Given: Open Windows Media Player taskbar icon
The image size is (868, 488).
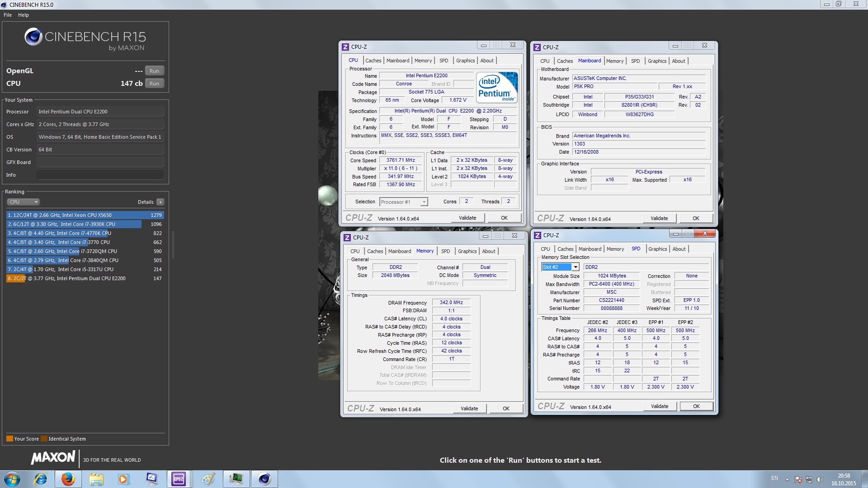Looking at the screenshot, I should pyautogui.click(x=123, y=479).
